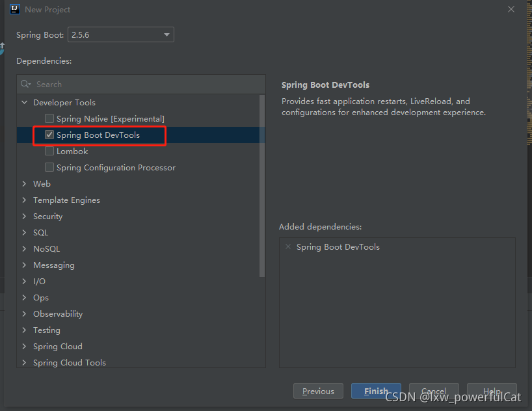This screenshot has width=532, height=411.
Task: Expand the SQL category
Action: coord(25,232)
